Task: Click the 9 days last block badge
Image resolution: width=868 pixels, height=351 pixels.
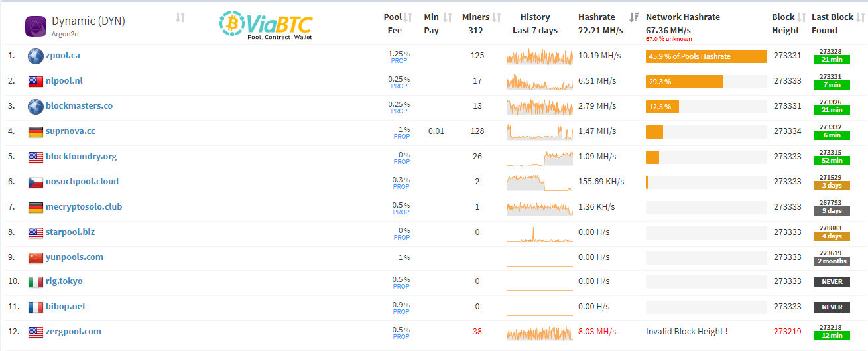Action: tap(831, 211)
